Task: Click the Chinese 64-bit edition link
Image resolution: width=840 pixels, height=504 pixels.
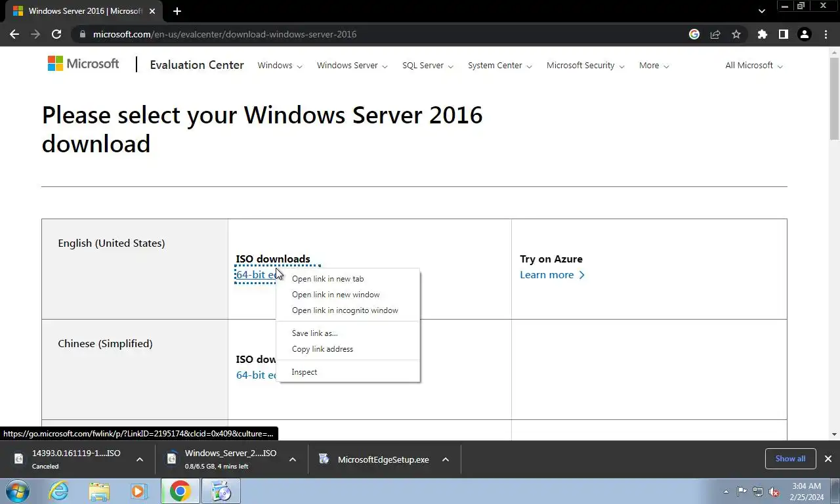Action: 256,375
